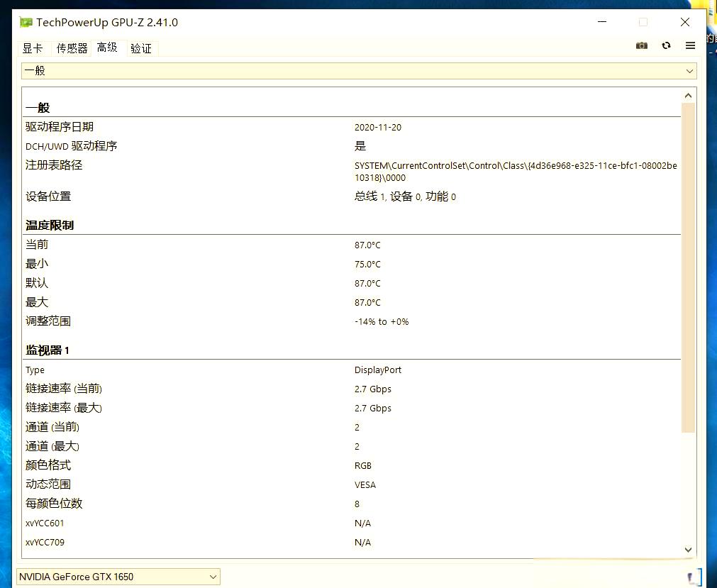The height and width of the screenshot is (588, 717).
Task: Click the refresh/reload icon in the toolbar
Action: (x=666, y=45)
